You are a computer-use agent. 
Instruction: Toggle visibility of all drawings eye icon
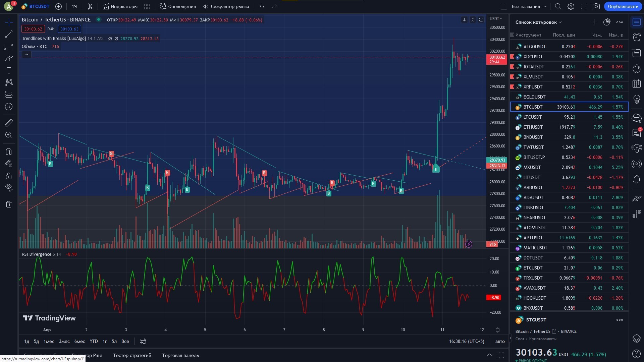point(8,187)
